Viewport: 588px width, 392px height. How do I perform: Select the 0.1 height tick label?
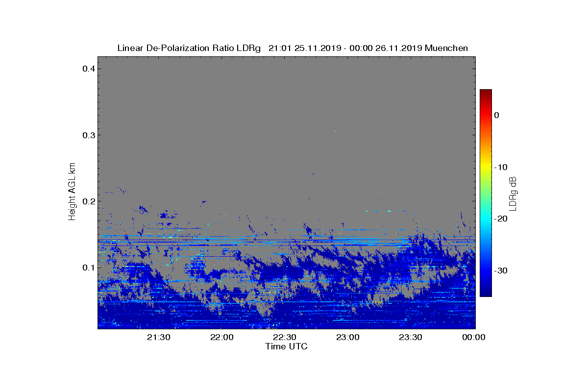pos(88,268)
